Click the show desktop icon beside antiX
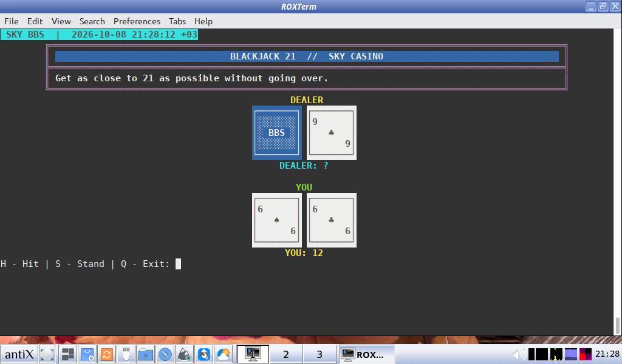Image resolution: width=622 pixels, height=364 pixels. [47, 354]
